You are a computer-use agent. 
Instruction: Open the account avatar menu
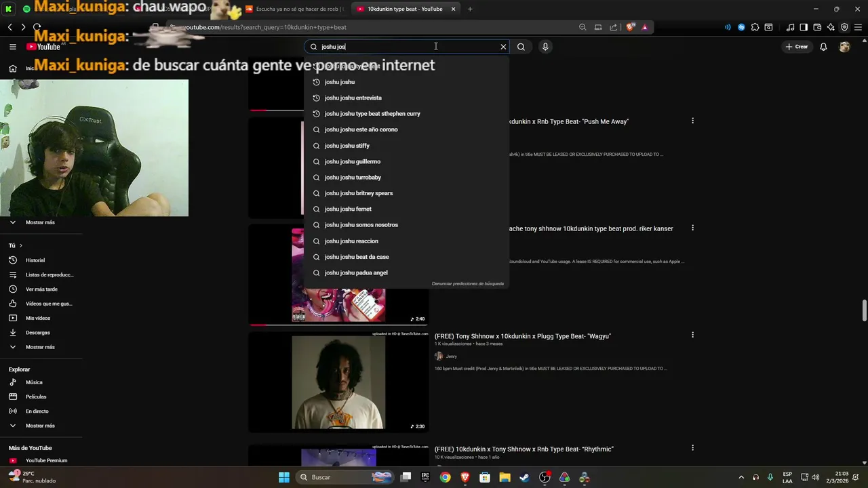844,47
